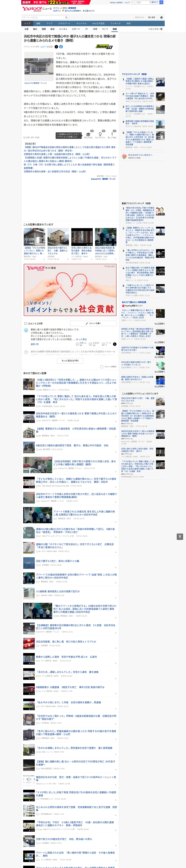Viewport: 186px width, 868px height.
Task: Open マイページ link
Action: pos(139,17)
